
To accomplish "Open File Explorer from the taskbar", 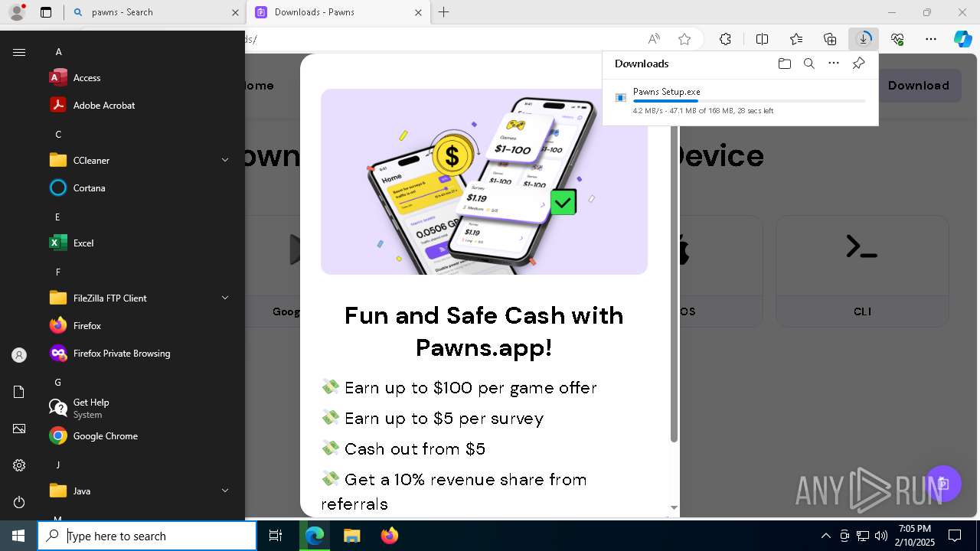I will click(351, 536).
